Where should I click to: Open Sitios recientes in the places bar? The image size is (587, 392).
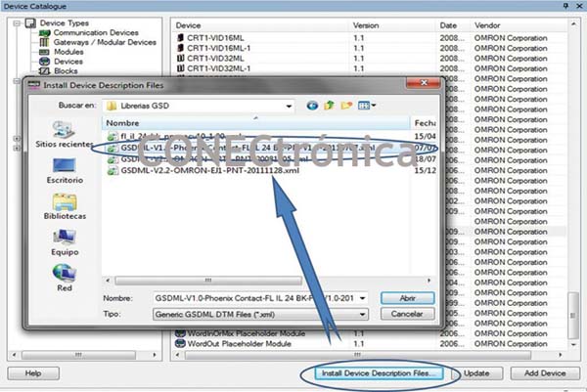coord(64,134)
